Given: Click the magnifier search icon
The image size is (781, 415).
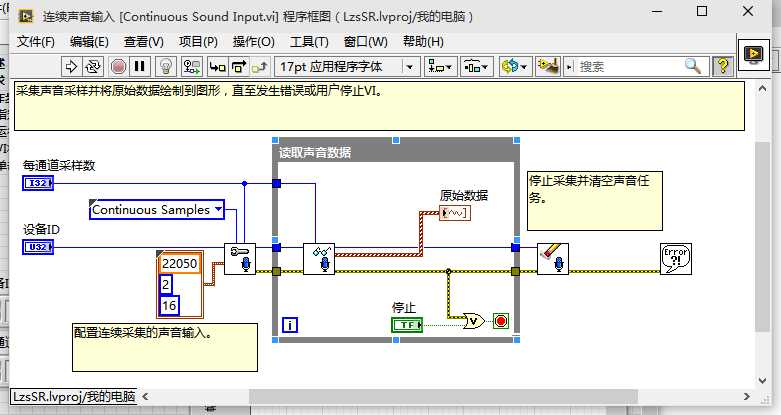Looking at the screenshot, I should tap(693, 65).
